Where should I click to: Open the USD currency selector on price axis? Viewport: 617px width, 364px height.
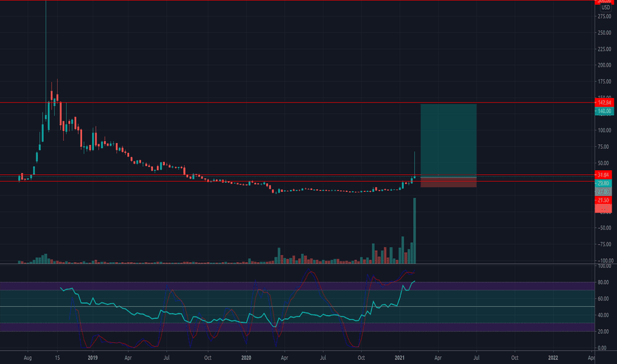click(x=605, y=7)
